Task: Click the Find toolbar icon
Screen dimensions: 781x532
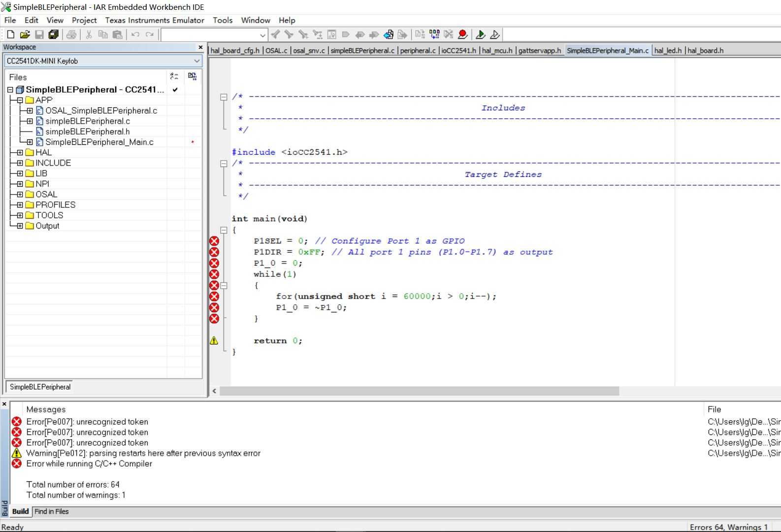Action: (303, 34)
